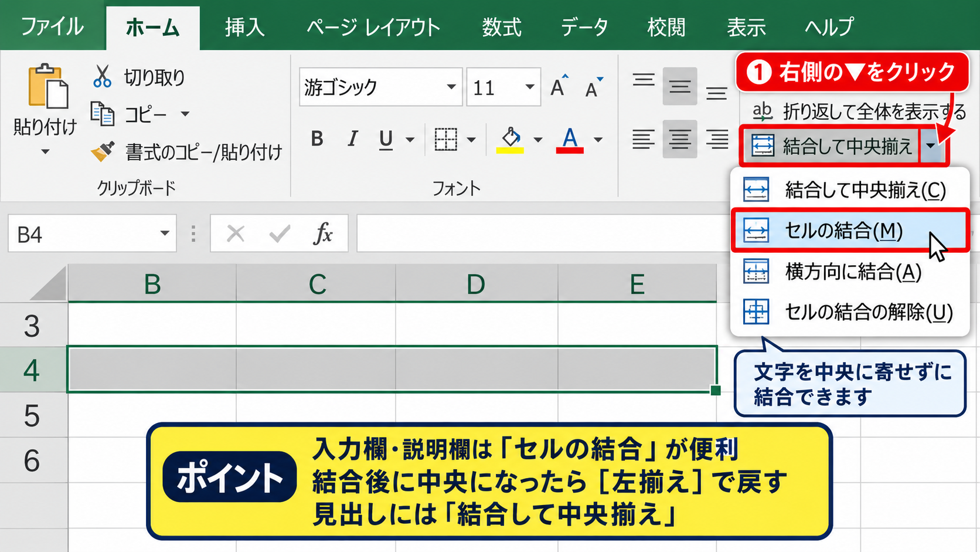Cancel entry with formula bar X icon

point(236,233)
